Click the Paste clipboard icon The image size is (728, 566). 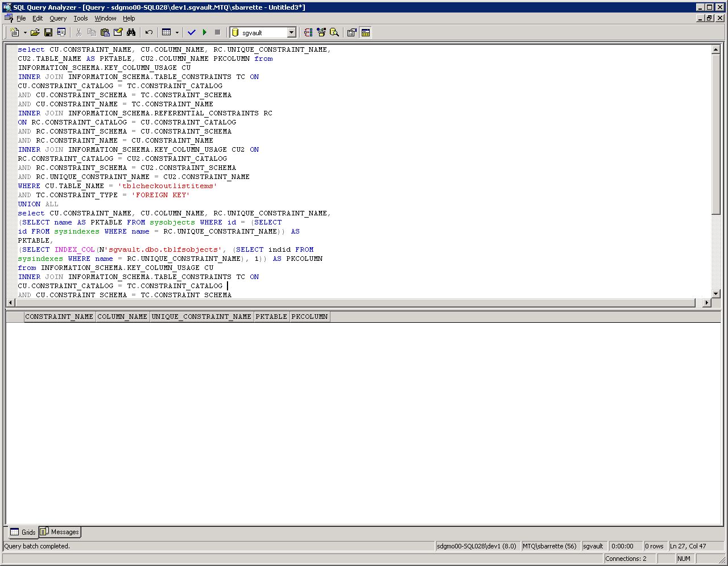105,32
